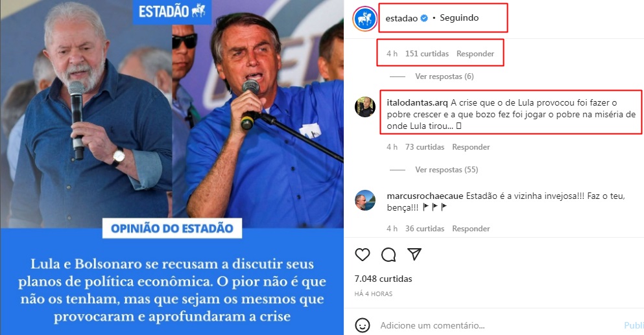The image size is (644, 335).
Task: Click the post image of Lula and Bolsonaro
Action: point(172,167)
